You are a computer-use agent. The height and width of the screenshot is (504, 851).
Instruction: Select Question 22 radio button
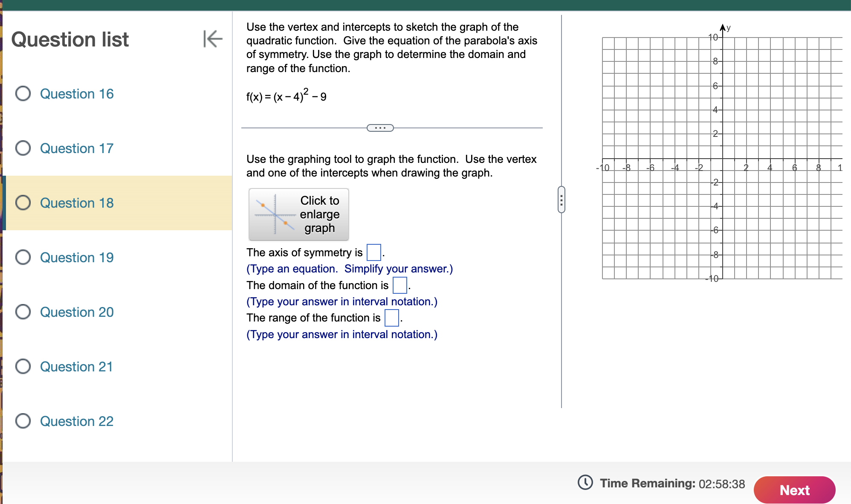point(23,421)
